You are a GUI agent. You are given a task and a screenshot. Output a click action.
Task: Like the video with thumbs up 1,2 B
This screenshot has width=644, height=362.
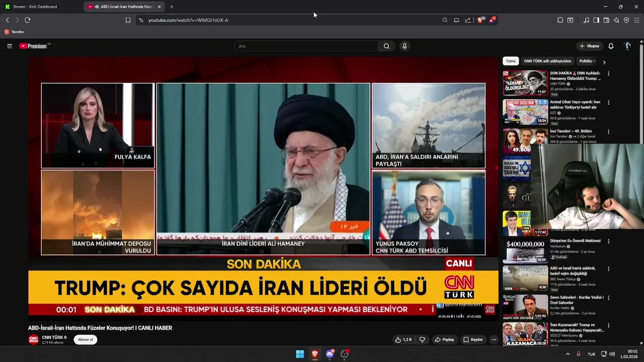coord(404,340)
